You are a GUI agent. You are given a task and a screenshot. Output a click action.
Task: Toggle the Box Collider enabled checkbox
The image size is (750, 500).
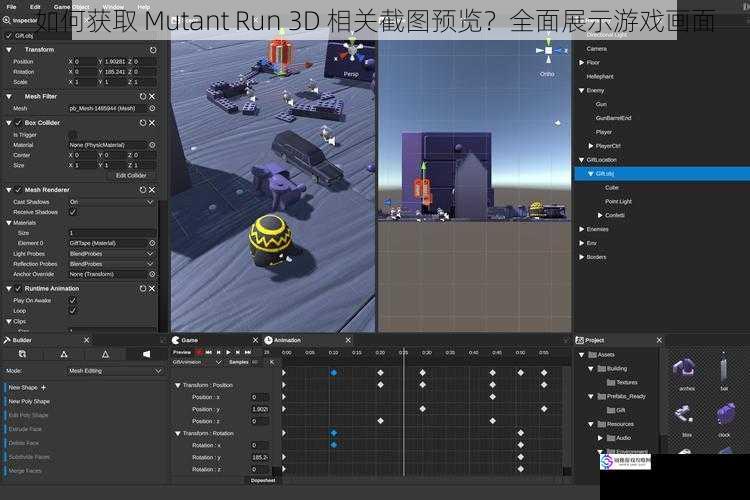pyautogui.click(x=18, y=123)
